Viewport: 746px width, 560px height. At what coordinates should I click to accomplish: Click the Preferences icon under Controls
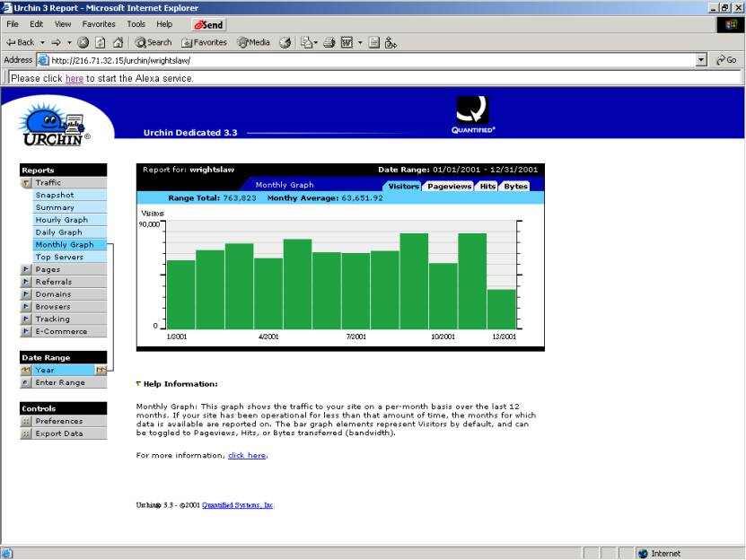click(x=26, y=421)
